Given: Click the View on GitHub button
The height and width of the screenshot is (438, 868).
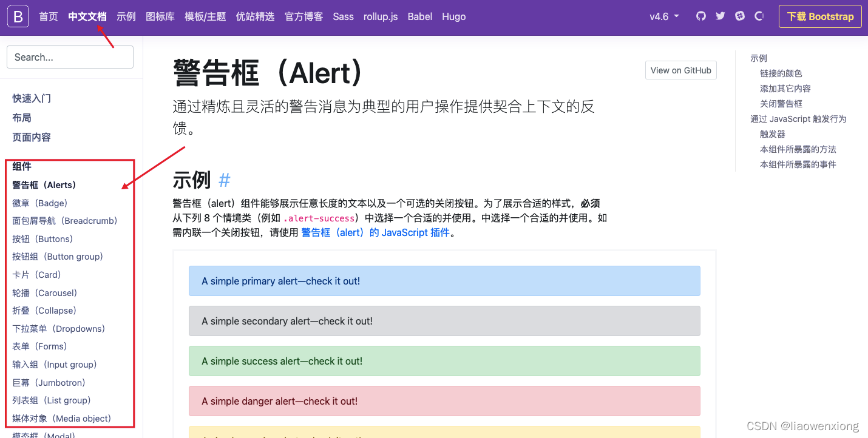Looking at the screenshot, I should 680,70.
